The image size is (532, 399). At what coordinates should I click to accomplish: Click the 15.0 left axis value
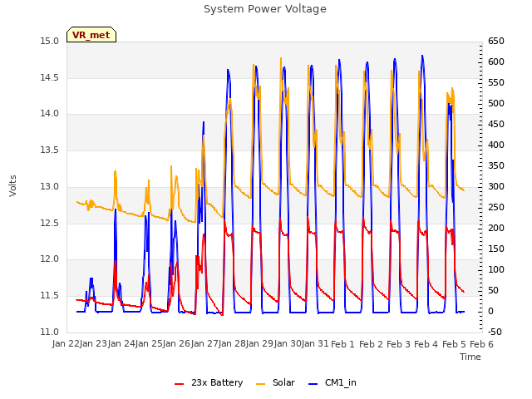click(x=49, y=42)
